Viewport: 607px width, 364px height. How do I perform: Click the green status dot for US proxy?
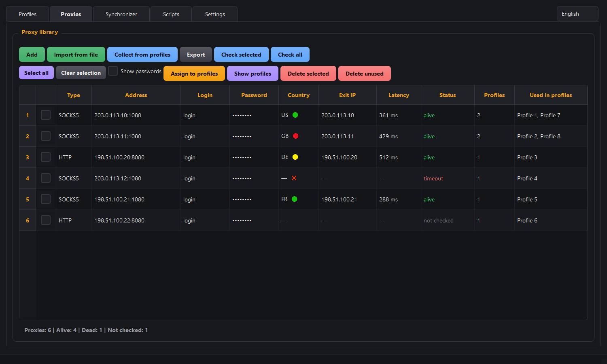[295, 115]
